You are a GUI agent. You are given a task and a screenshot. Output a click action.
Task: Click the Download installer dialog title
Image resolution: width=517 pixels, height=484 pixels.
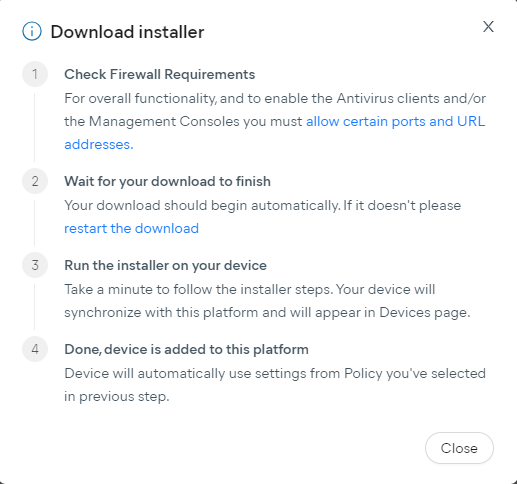127,32
